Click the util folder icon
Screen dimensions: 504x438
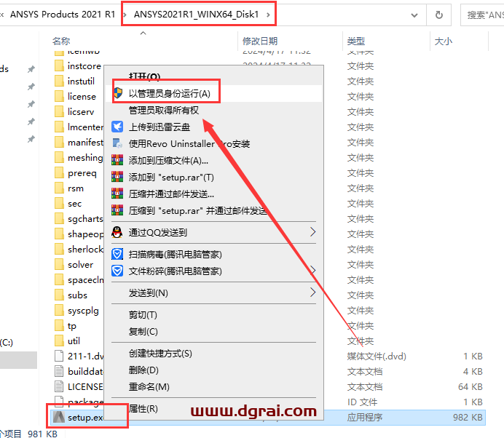tap(59, 341)
